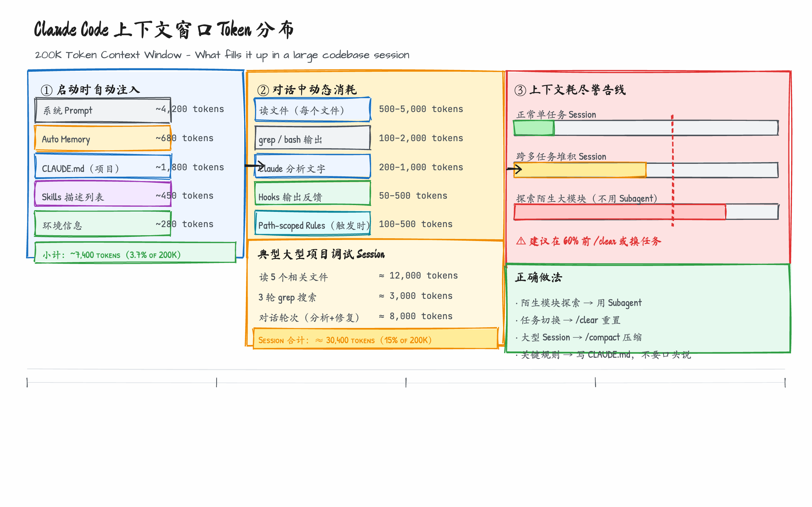Click the "50–500 tokens" value

(413, 196)
